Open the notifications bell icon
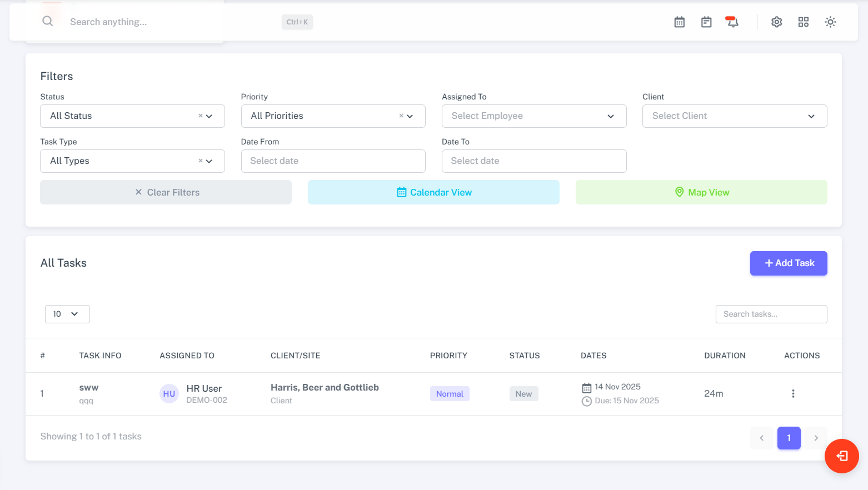The image size is (868, 490). pos(732,22)
